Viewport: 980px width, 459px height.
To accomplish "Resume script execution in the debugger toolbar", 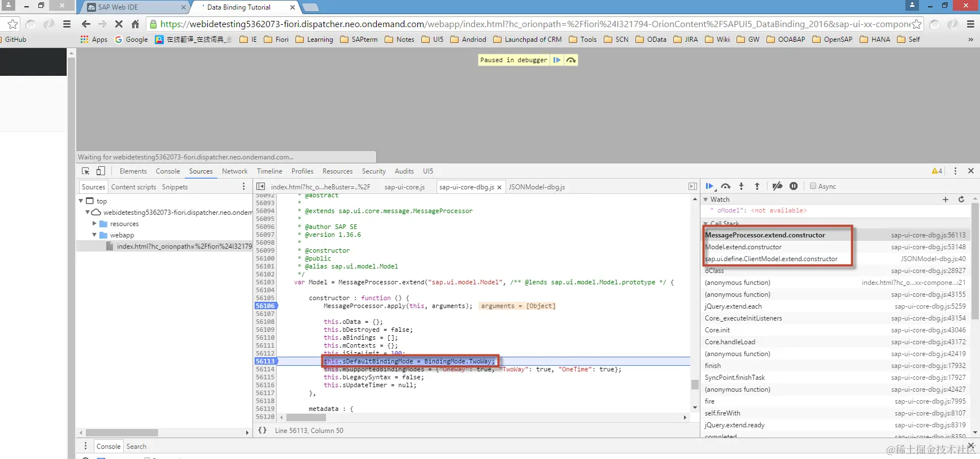I will point(709,186).
